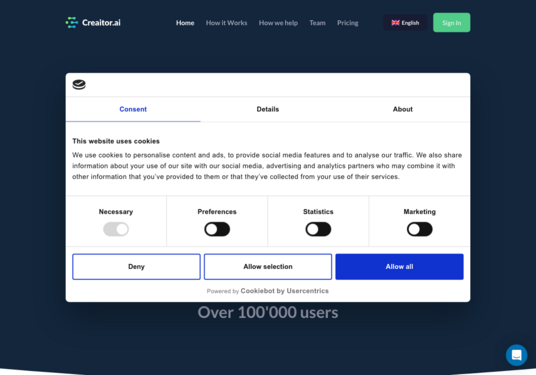Click the Marketing label text
The height and width of the screenshot is (375, 536).
pyautogui.click(x=419, y=212)
